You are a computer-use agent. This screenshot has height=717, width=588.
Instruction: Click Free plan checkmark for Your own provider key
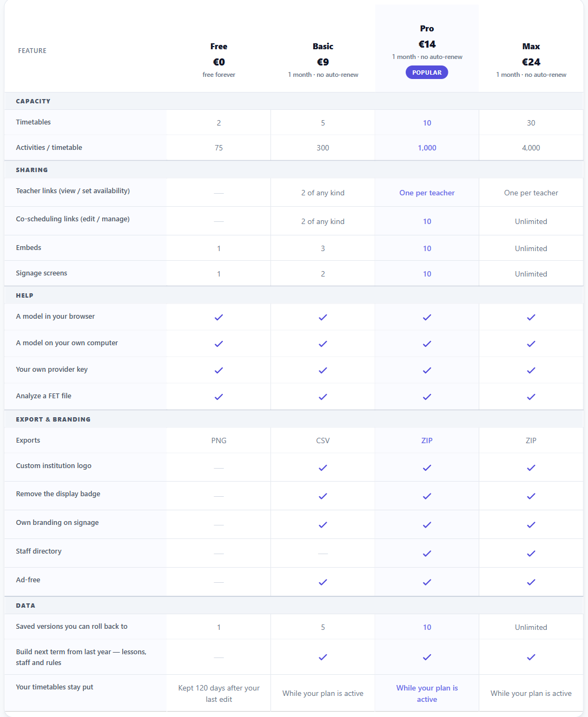coord(219,370)
